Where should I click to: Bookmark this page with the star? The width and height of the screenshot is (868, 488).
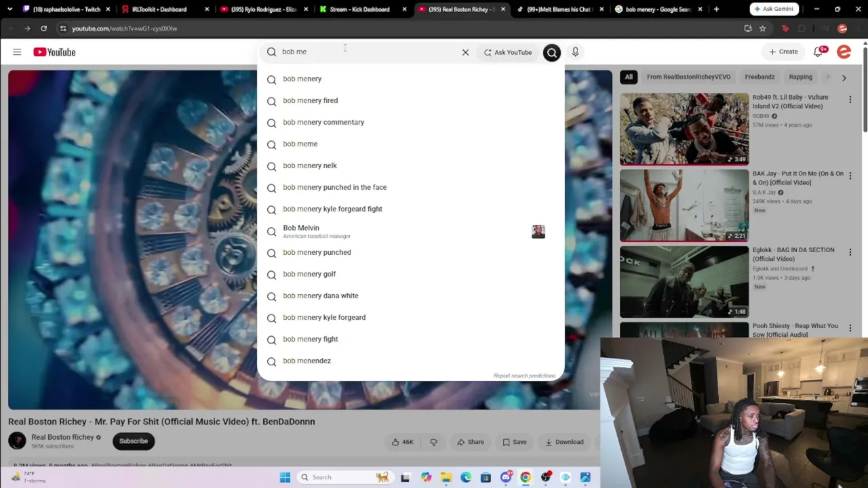(762, 28)
